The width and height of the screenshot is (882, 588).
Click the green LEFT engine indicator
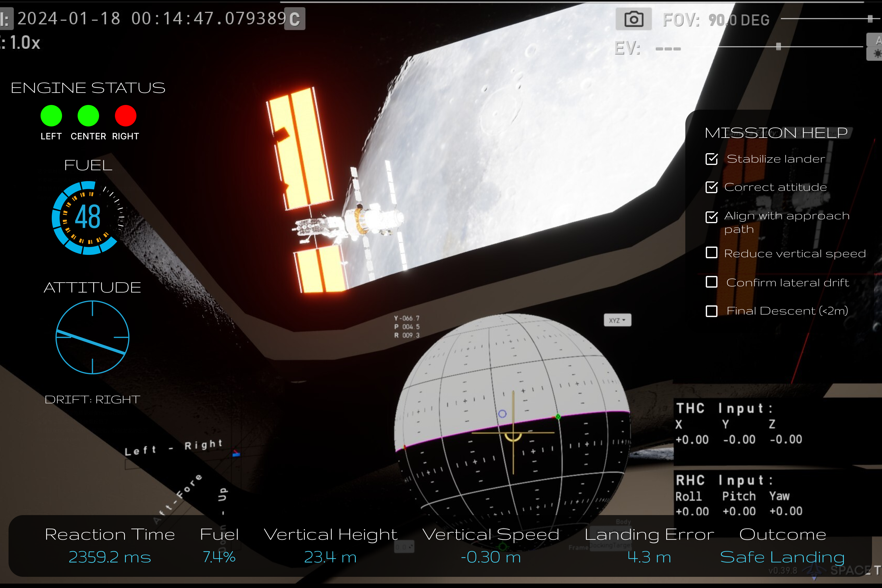pyautogui.click(x=51, y=116)
